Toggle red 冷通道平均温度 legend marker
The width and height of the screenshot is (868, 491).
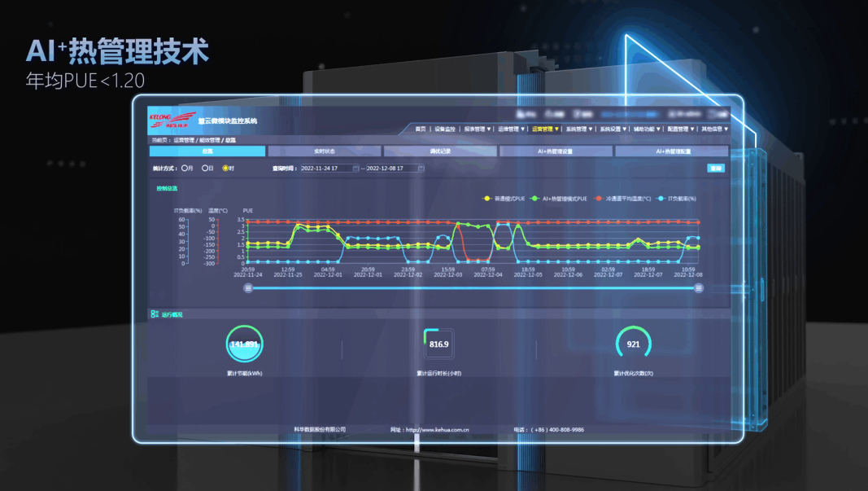[599, 199]
